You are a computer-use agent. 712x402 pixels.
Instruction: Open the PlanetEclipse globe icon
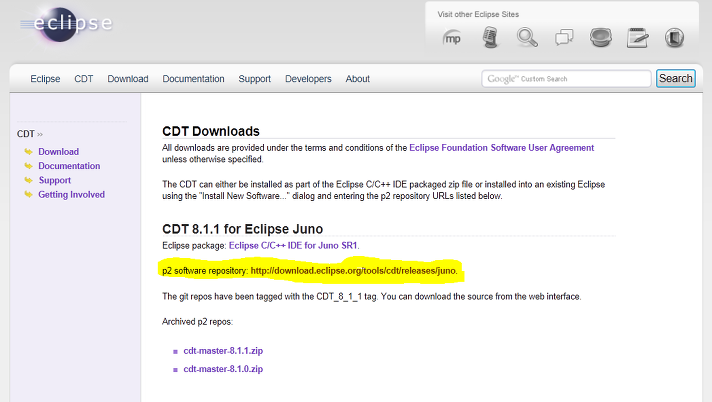(601, 37)
